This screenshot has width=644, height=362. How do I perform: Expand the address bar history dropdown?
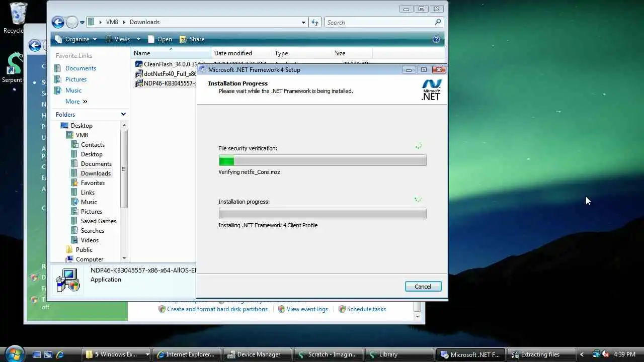click(x=303, y=22)
